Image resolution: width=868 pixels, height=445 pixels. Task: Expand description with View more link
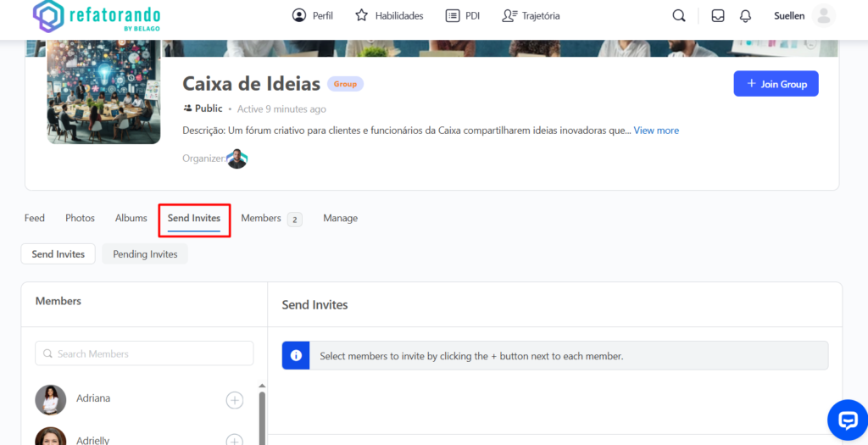[x=656, y=131]
